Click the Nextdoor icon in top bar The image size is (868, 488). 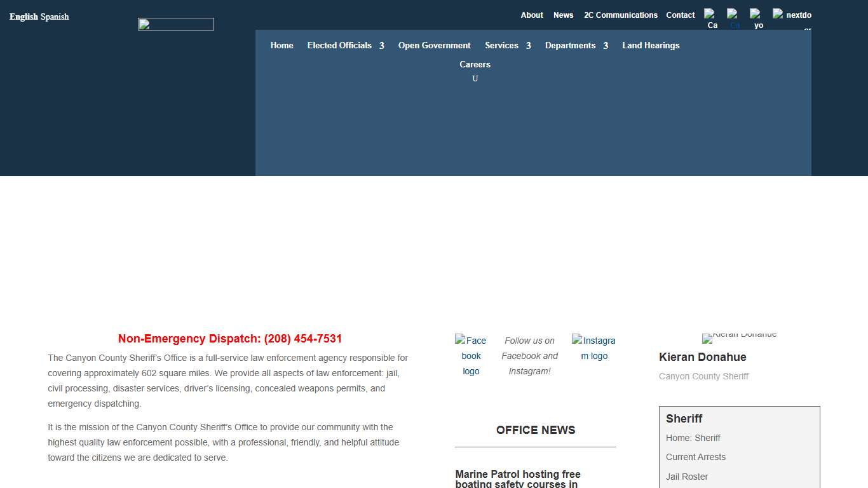pyautogui.click(x=792, y=15)
